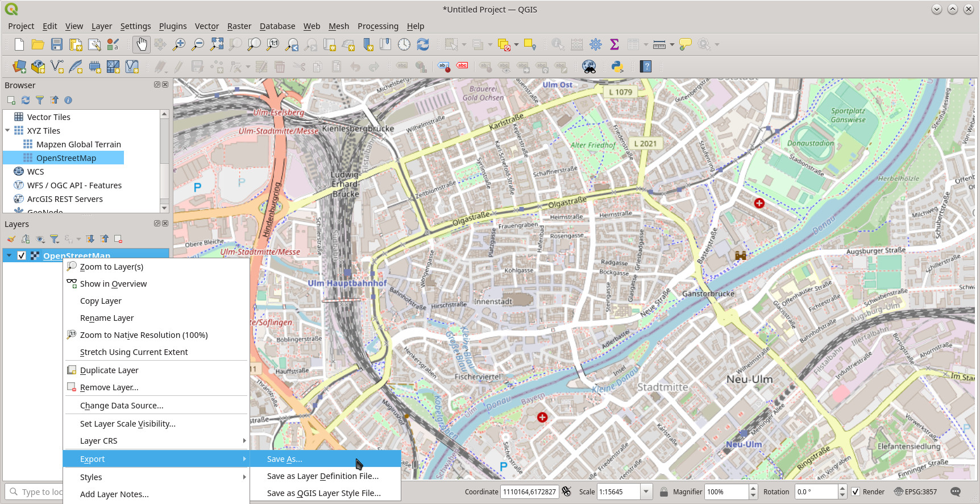Choose Save as Layer Definition File...
The image size is (980, 504).
pos(325,476)
